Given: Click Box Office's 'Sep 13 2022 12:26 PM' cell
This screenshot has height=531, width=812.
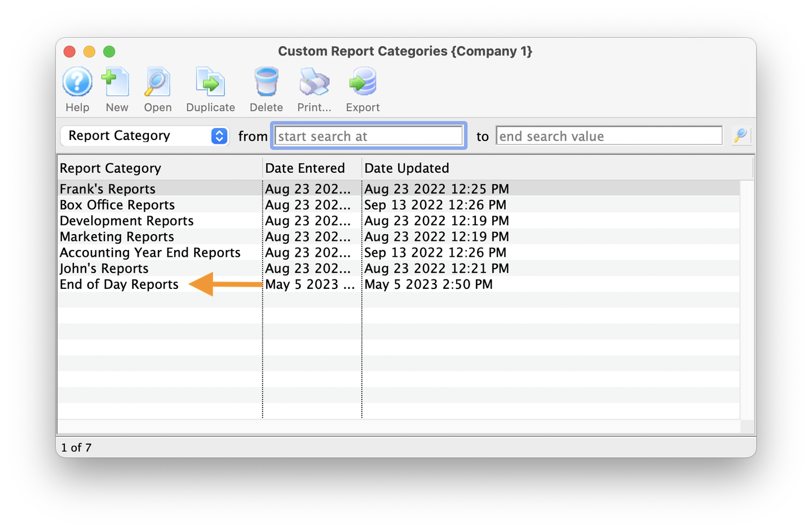Looking at the screenshot, I should click(x=435, y=205).
